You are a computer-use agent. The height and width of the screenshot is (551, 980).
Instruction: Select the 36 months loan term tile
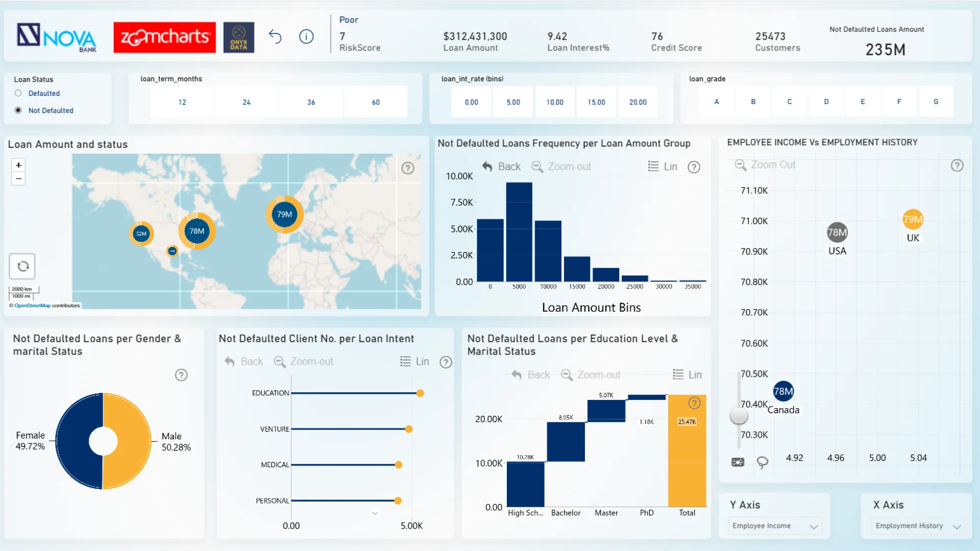311,102
